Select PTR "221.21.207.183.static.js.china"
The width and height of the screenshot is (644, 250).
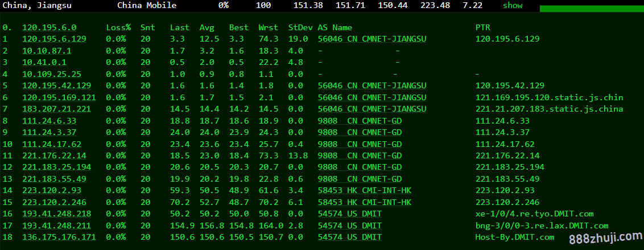click(550, 109)
